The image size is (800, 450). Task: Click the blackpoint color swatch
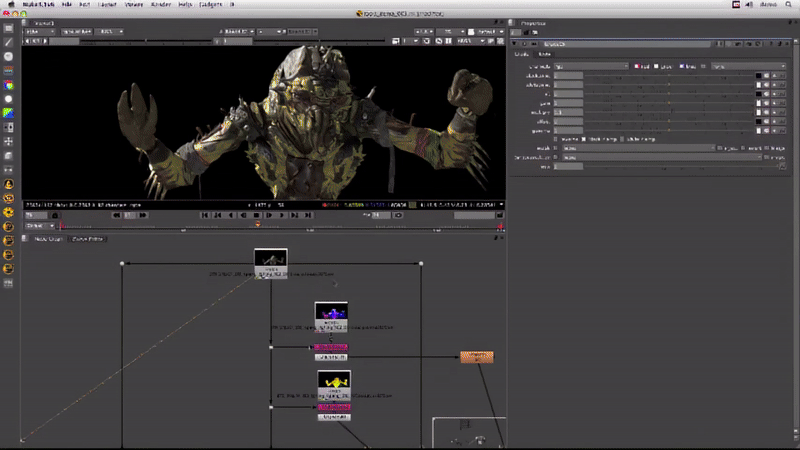tap(759, 75)
